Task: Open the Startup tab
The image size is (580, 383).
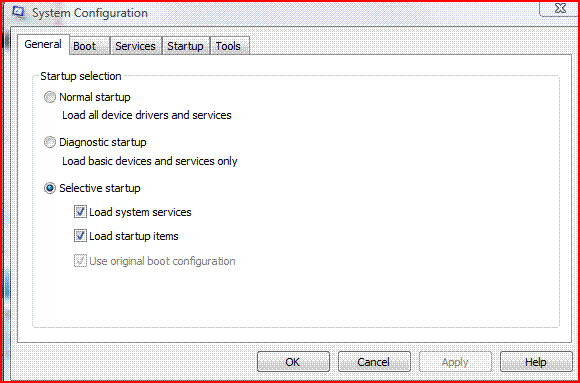Action: coord(186,46)
